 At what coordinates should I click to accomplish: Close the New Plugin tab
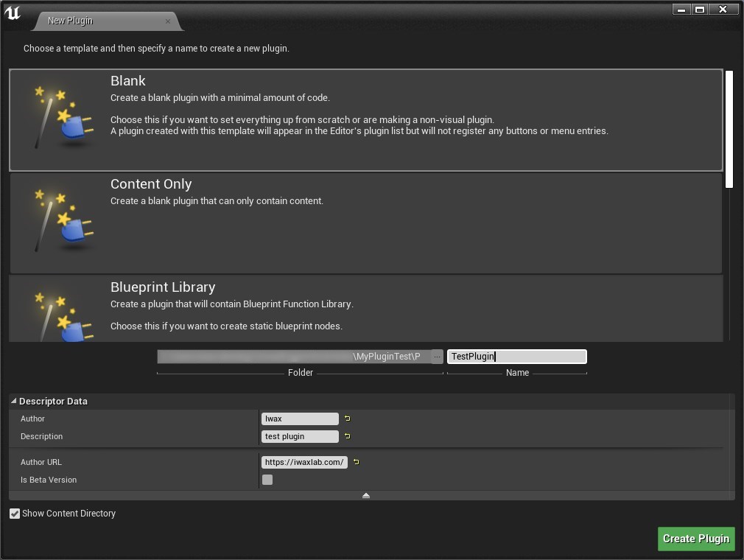[167, 21]
